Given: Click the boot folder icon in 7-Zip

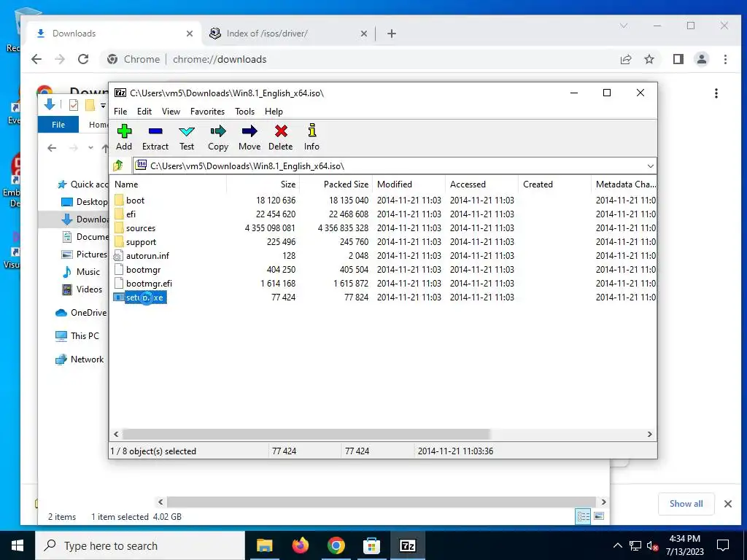Looking at the screenshot, I should coord(119,200).
